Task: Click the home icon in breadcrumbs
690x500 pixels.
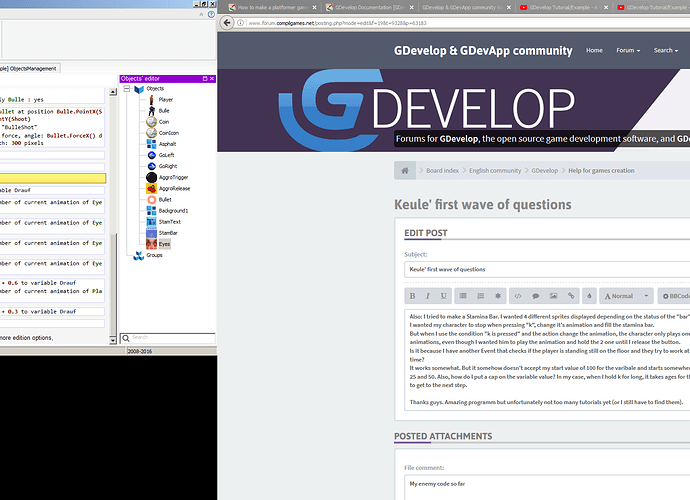Action: pos(405,170)
